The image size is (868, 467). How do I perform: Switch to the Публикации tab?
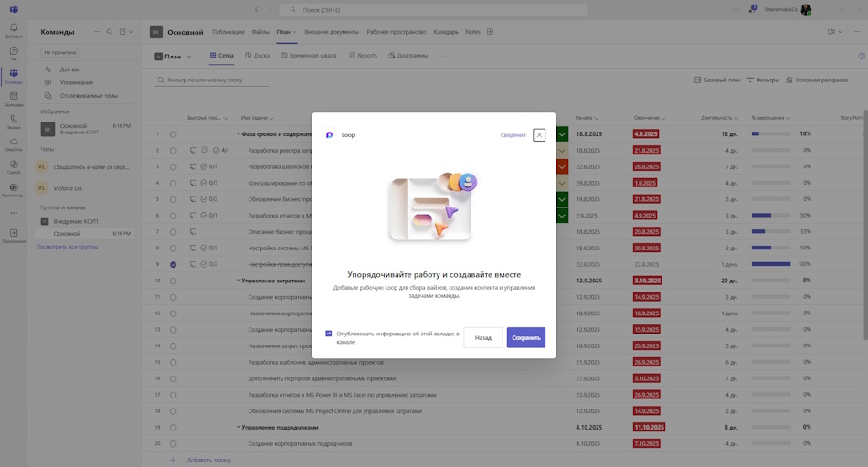[x=228, y=32]
